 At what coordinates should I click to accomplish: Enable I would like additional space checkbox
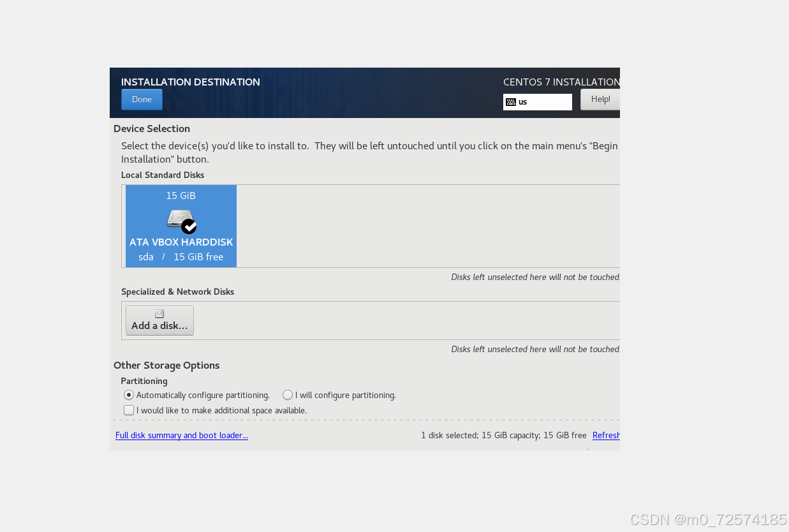click(129, 410)
